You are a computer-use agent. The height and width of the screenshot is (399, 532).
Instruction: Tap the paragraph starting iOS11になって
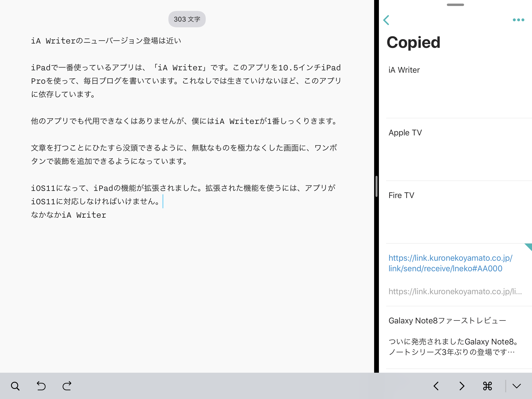click(183, 194)
